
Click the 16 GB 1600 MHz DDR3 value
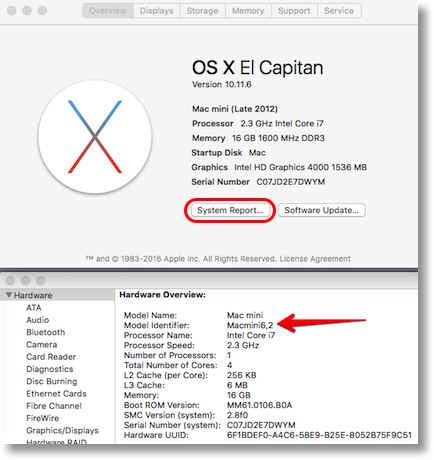(278, 138)
